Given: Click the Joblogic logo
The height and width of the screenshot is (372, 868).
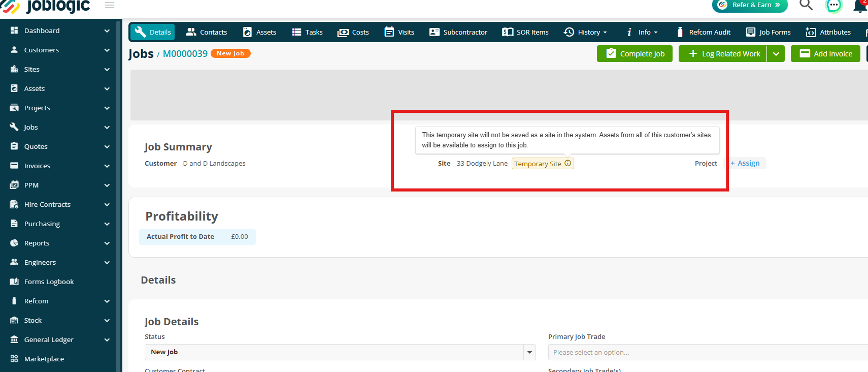Looking at the screenshot, I should [x=45, y=6].
